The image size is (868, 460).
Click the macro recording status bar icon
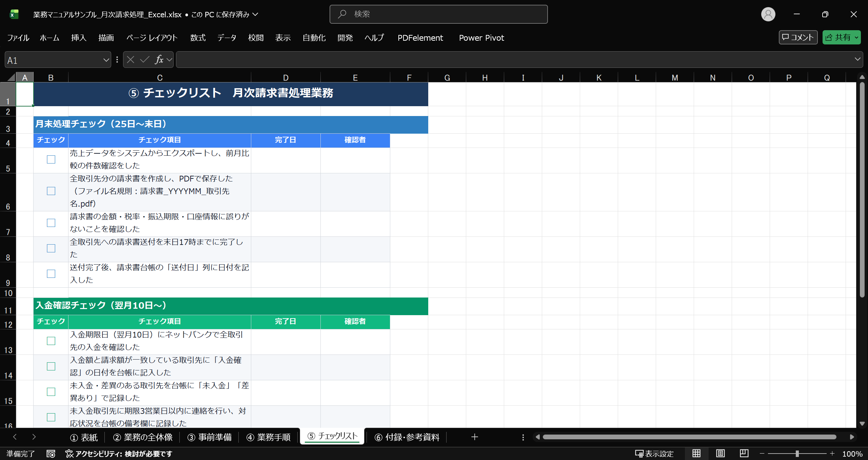click(51, 454)
